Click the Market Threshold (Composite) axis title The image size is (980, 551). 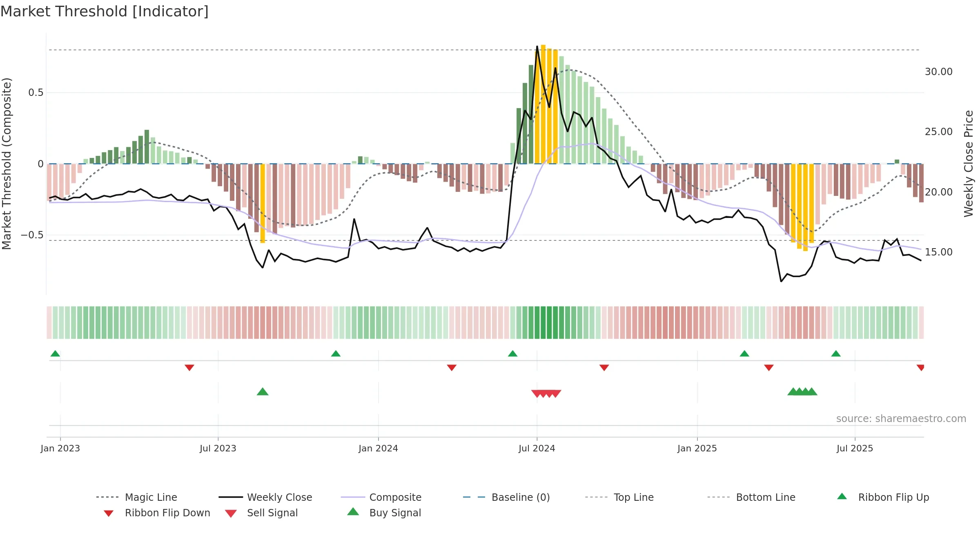7,163
